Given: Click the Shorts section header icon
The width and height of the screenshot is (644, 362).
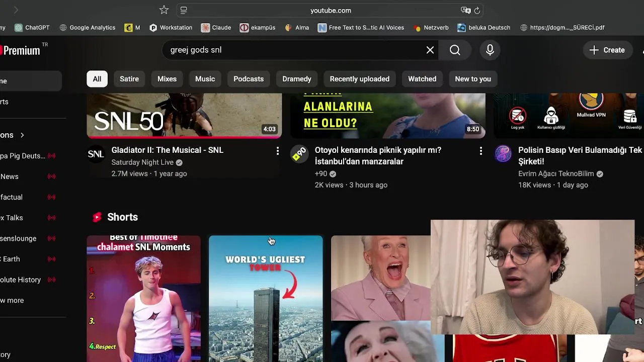Looking at the screenshot, I should pos(97,217).
